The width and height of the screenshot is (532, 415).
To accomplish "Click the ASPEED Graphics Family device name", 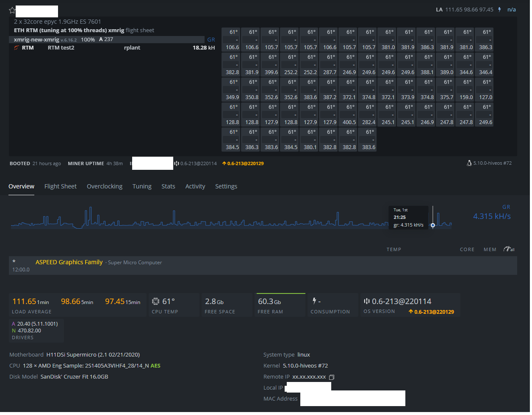I will (69, 262).
